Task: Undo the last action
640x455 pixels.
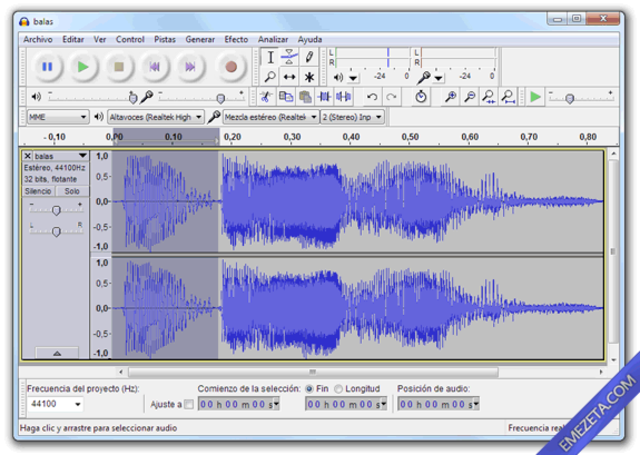Action: (372, 97)
